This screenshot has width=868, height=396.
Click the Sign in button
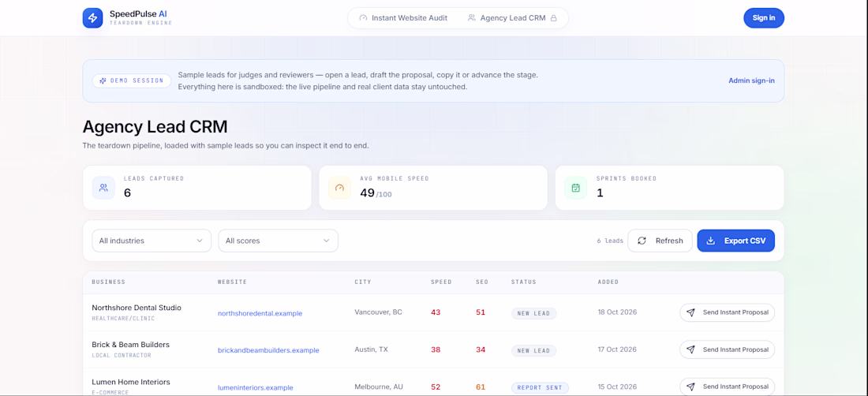(764, 17)
